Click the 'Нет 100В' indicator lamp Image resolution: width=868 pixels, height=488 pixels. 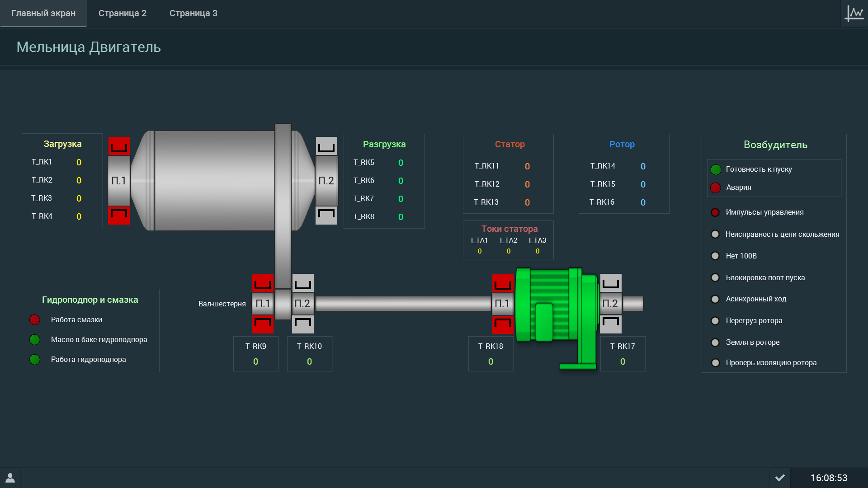click(x=715, y=256)
